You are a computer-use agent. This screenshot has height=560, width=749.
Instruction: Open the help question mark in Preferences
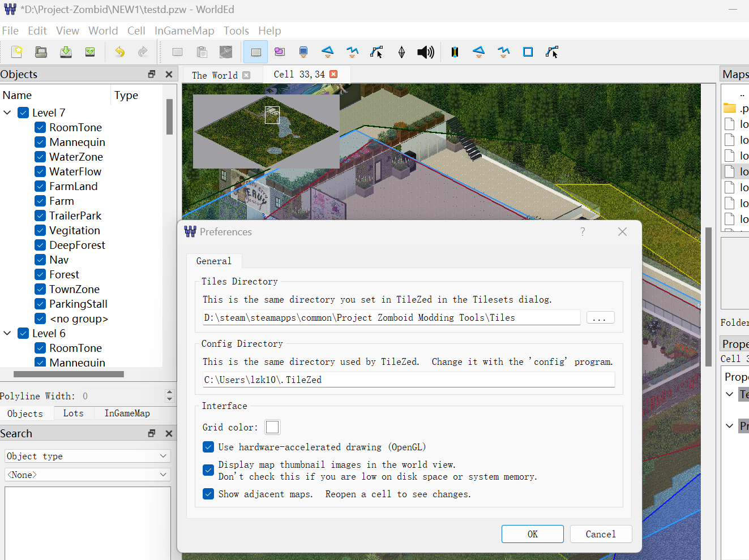583,231
